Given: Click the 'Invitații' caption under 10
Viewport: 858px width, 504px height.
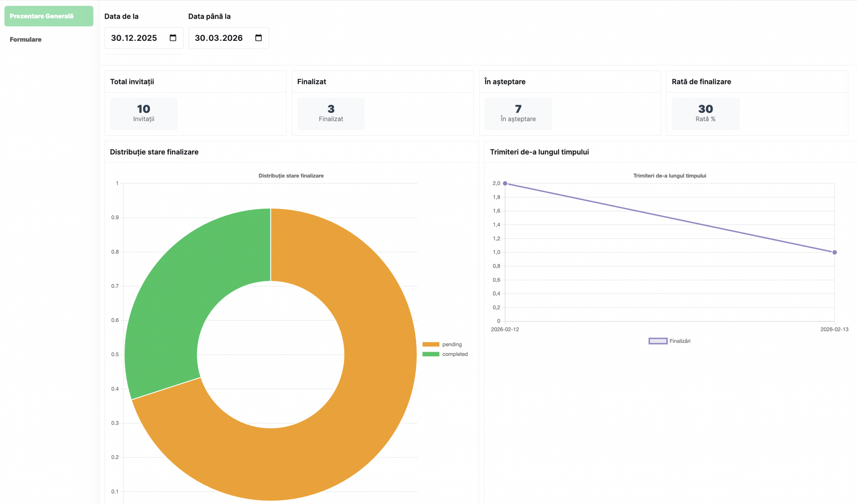Looking at the screenshot, I should 144,119.
